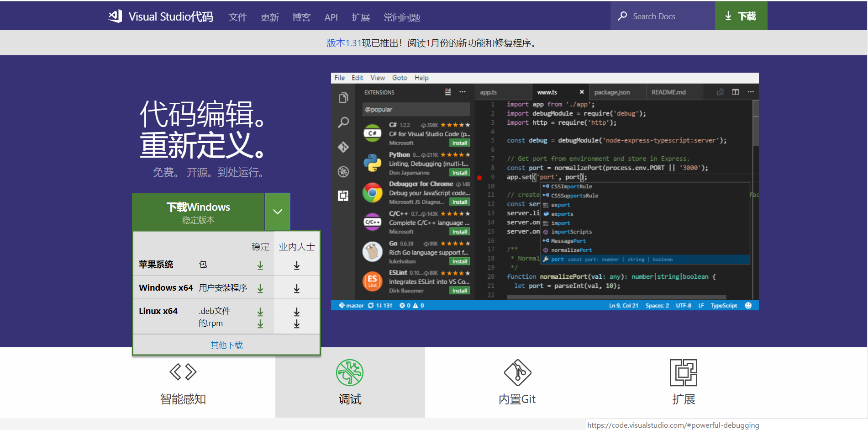The image size is (868, 430).
Task: Install Debugger for Chrome extension
Action: pyautogui.click(x=460, y=202)
